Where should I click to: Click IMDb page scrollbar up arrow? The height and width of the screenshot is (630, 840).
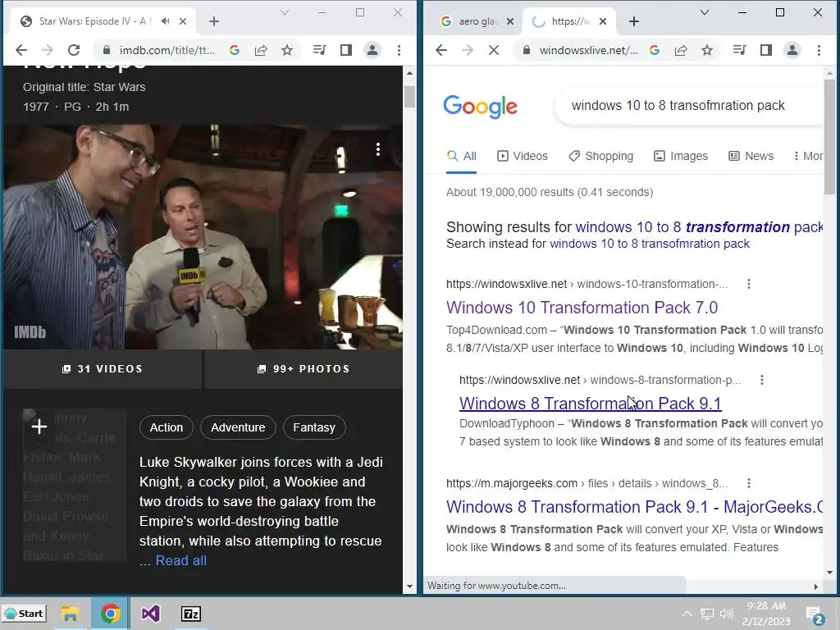pyautogui.click(x=410, y=73)
